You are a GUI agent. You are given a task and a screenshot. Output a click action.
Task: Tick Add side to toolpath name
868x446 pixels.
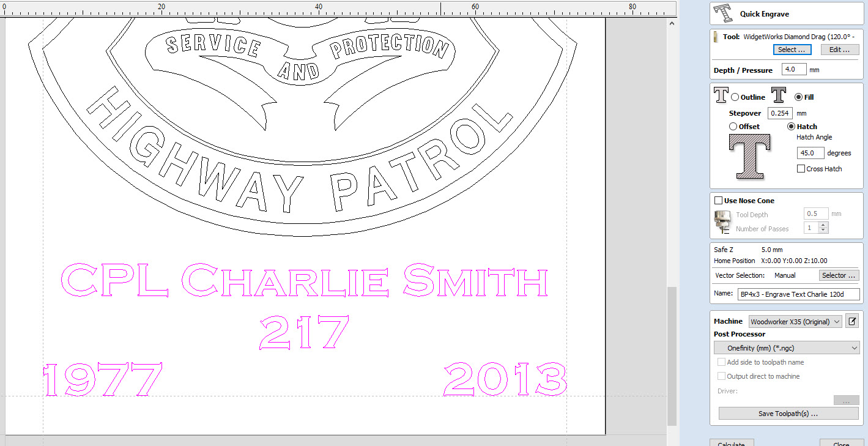721,362
